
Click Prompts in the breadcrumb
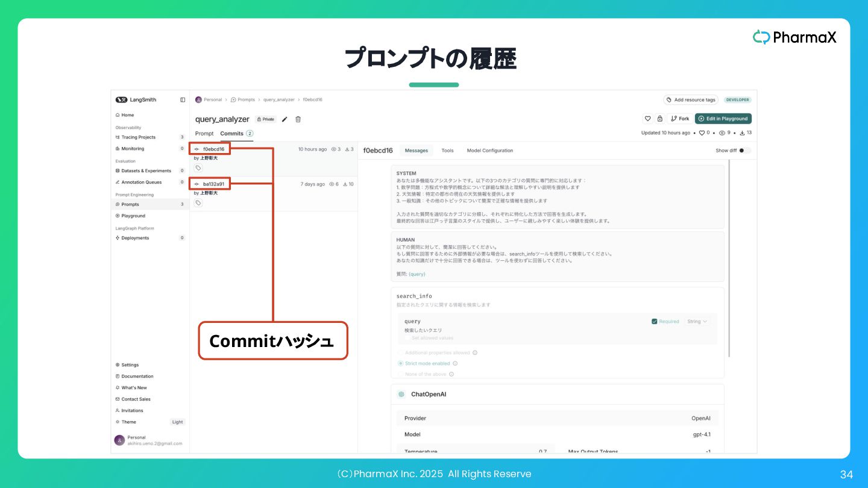243,99
